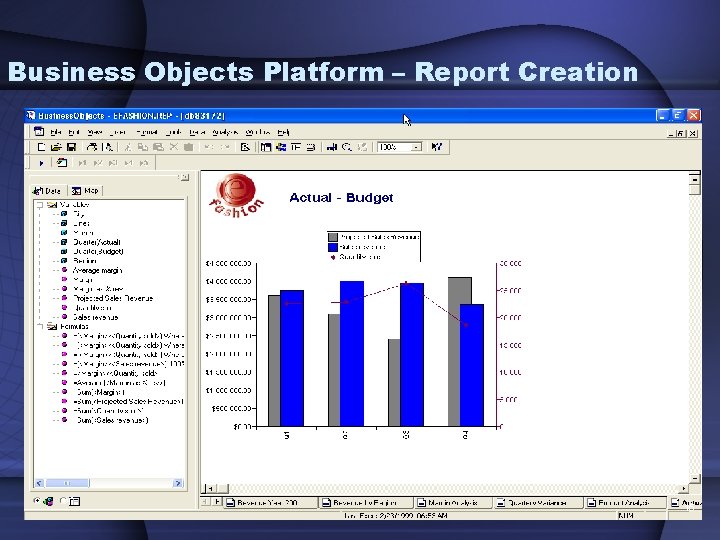Open the File menu
720x540 pixels.
click(56, 132)
